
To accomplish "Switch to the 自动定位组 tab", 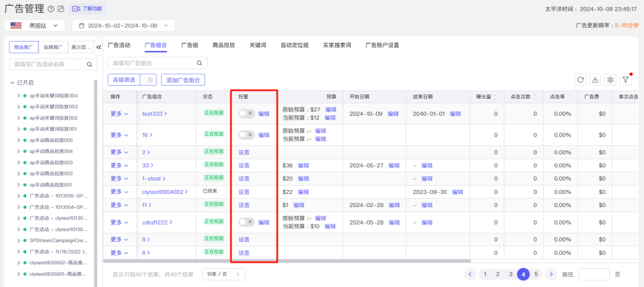I will 294,45.
